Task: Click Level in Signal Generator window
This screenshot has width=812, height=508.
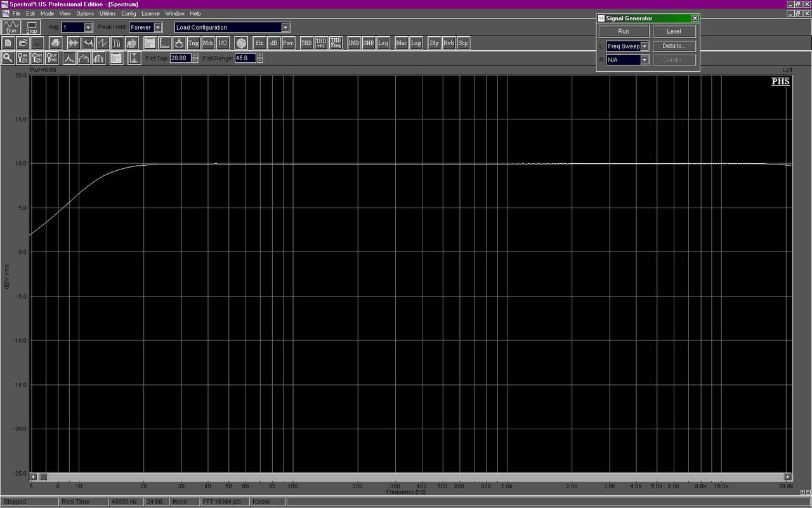Action: click(674, 31)
